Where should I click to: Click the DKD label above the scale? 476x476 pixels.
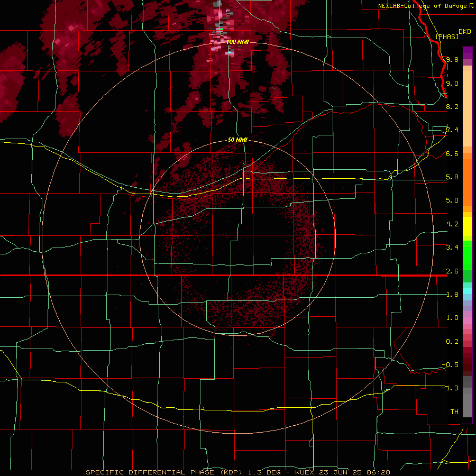coord(465,32)
